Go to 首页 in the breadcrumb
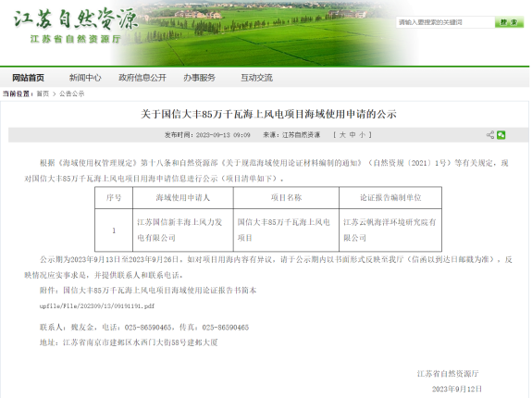The width and height of the screenshot is (532, 398). pos(43,93)
